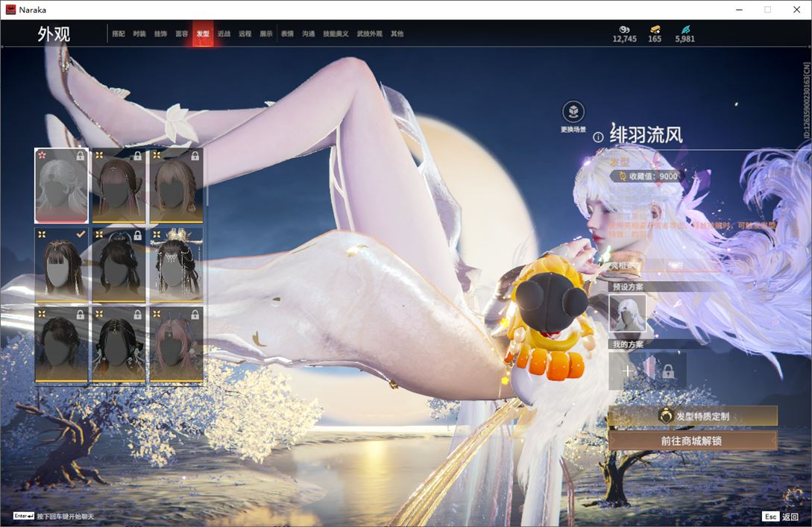Open the 挂饰 tab
This screenshot has width=812, height=527.
160,34
